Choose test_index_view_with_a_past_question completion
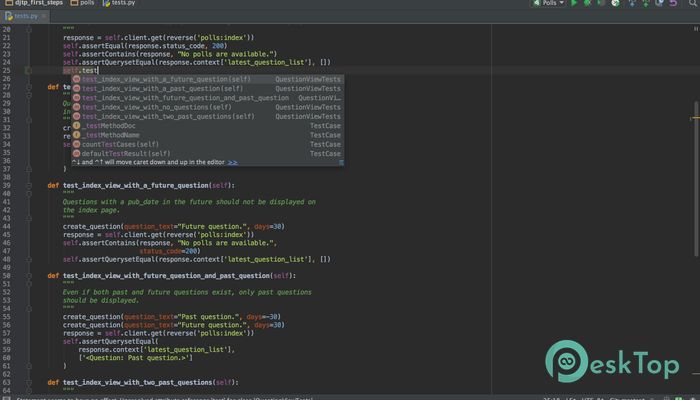This screenshot has width=700, height=400. [208, 88]
